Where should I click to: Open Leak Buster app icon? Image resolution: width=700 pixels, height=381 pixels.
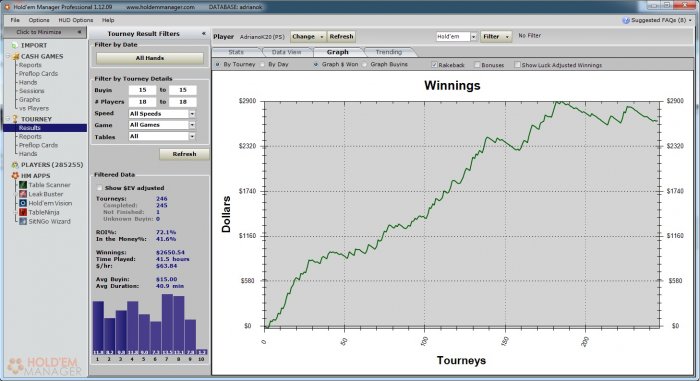(23, 194)
